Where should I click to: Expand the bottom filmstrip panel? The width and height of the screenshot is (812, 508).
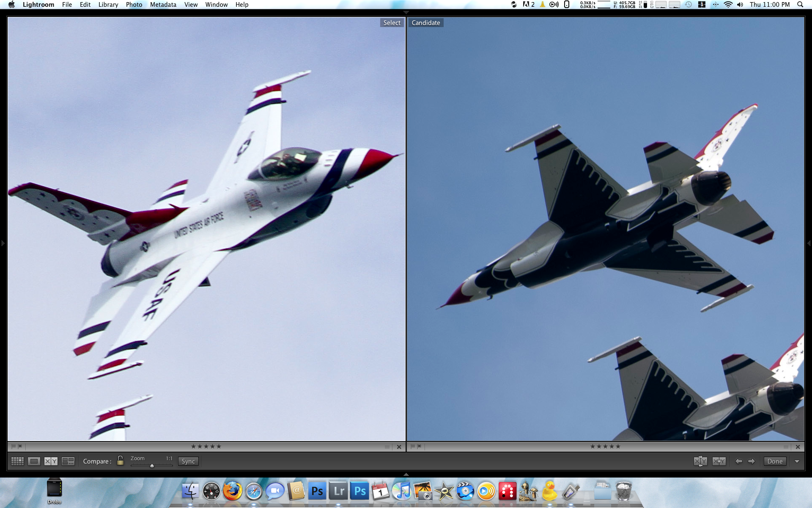(x=406, y=474)
